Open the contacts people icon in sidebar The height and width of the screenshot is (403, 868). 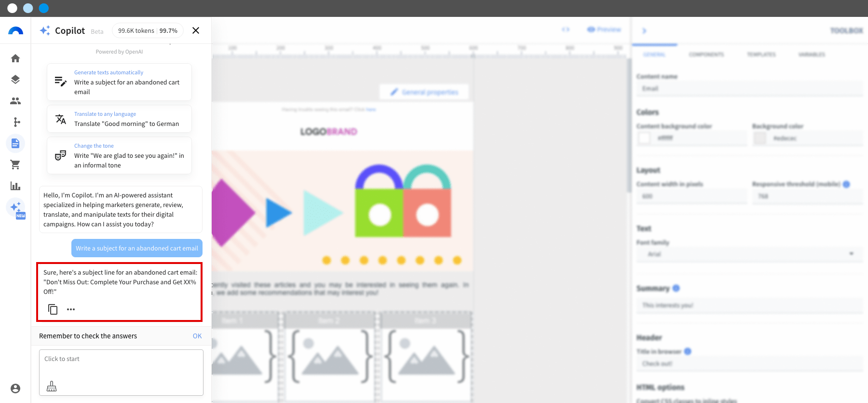pyautogui.click(x=15, y=101)
